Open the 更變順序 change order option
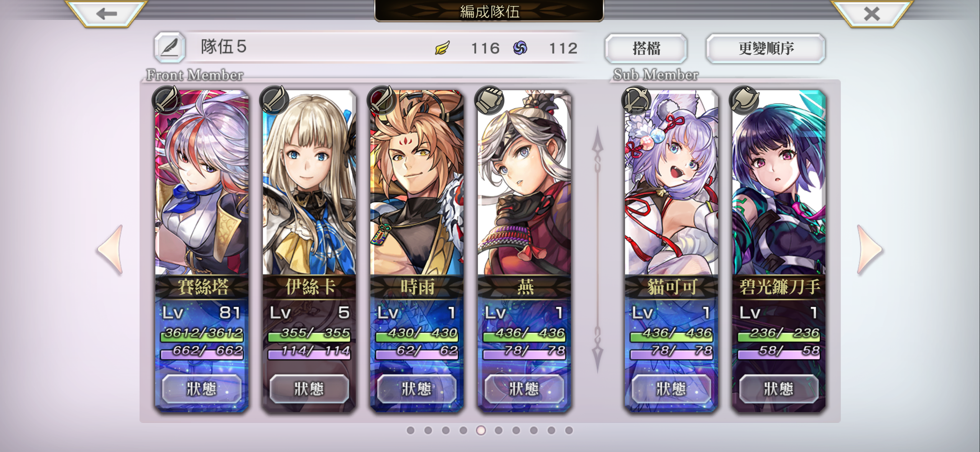This screenshot has width=980, height=452. (x=766, y=48)
